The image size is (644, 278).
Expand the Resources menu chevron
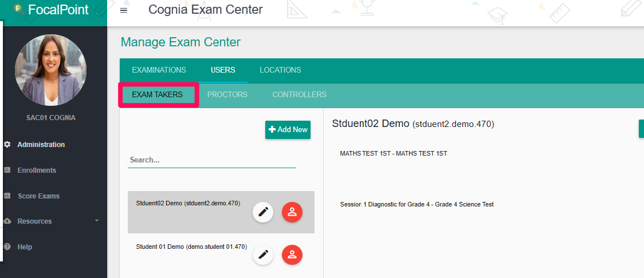tap(97, 221)
